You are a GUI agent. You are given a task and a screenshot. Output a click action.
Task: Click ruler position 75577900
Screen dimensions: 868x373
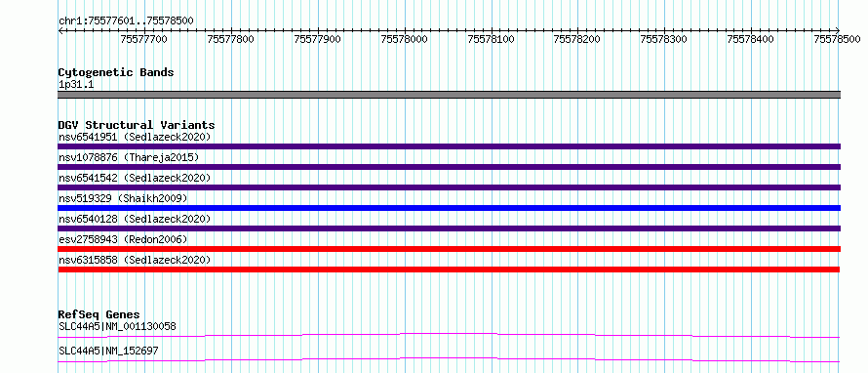318,39
